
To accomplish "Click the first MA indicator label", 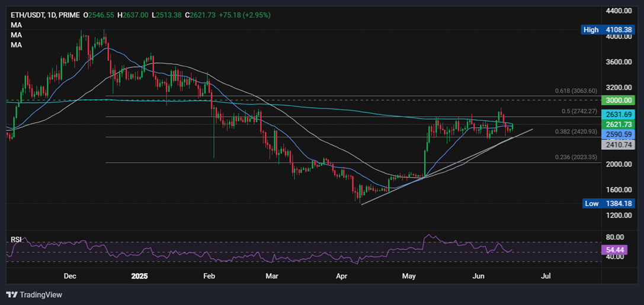I will pyautogui.click(x=17, y=25).
